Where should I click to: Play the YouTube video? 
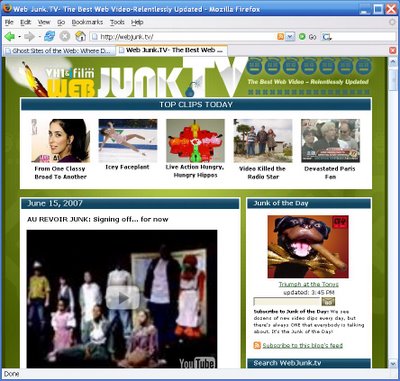[x=122, y=297]
